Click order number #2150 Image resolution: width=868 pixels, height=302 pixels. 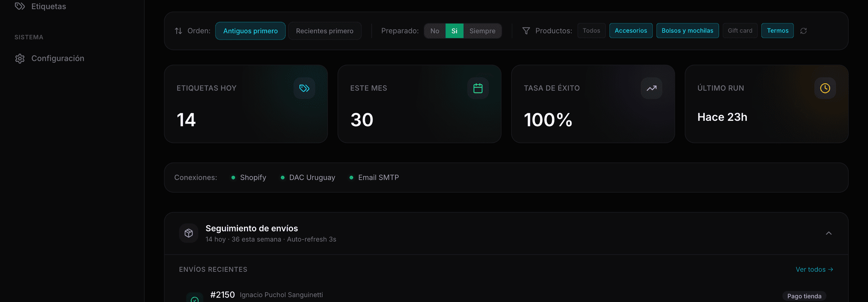pyautogui.click(x=222, y=295)
